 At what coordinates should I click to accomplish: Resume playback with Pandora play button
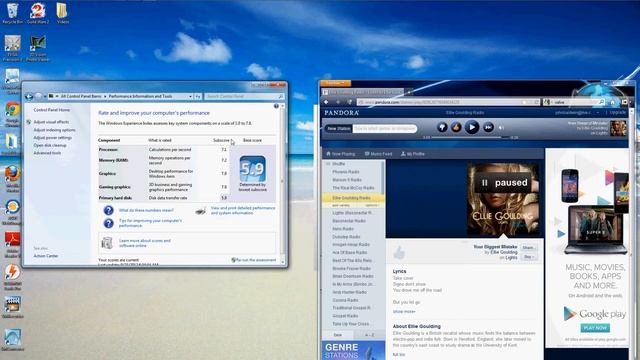472,127
